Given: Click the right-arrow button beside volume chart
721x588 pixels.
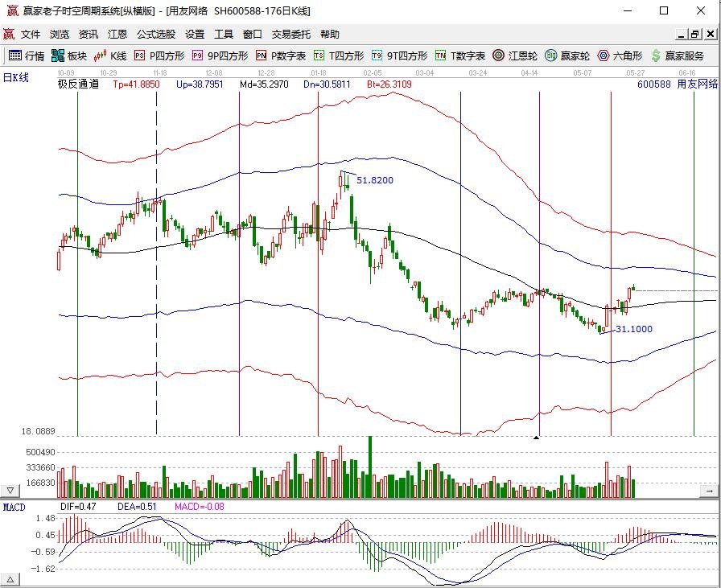Looking at the screenshot, I should [x=709, y=491].
